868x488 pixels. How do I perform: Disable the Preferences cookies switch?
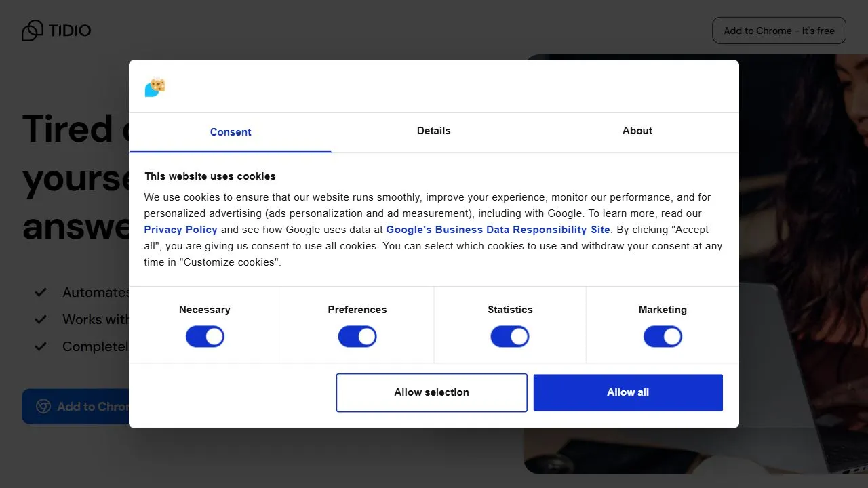(357, 336)
